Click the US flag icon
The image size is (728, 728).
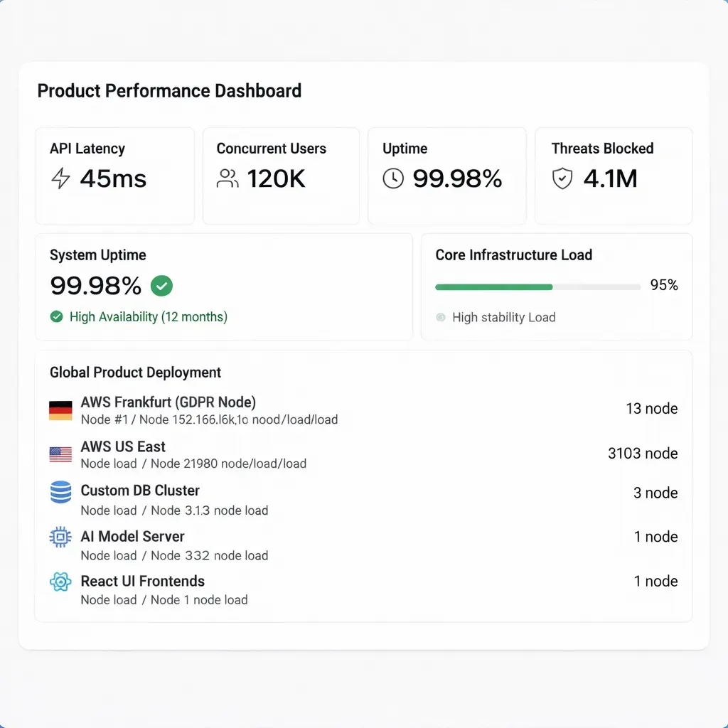pos(60,454)
